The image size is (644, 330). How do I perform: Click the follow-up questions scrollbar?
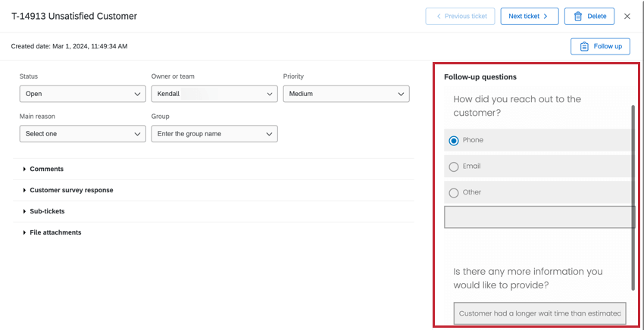[633, 197]
